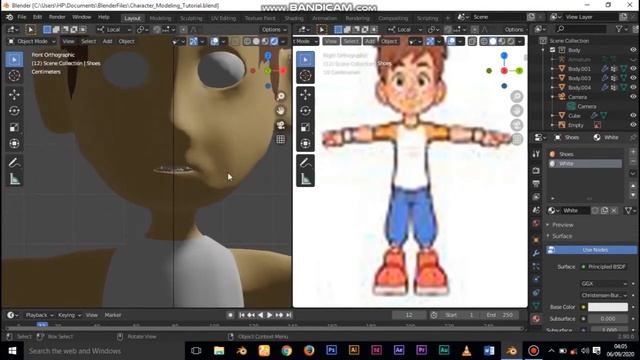Select the Measure tool in right viewport
Image resolution: width=640 pixels, height=360 pixels.
pos(305,179)
